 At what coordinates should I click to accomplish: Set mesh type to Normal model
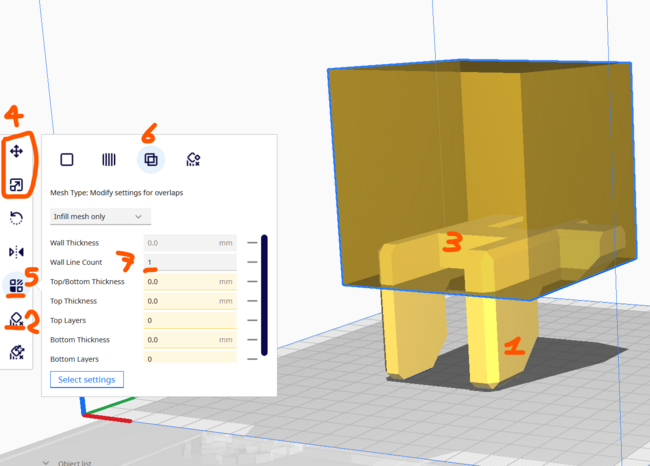coord(67,159)
